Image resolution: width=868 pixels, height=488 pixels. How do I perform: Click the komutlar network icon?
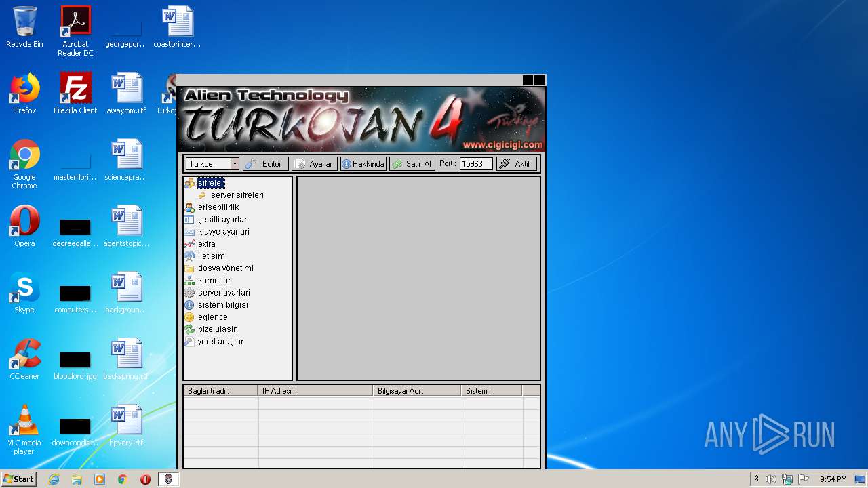pos(189,281)
